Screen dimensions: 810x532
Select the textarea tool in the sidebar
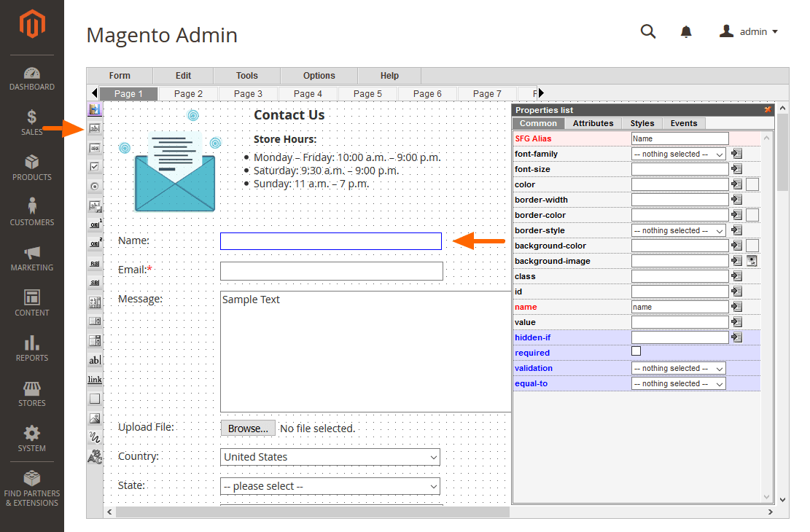tap(95, 359)
